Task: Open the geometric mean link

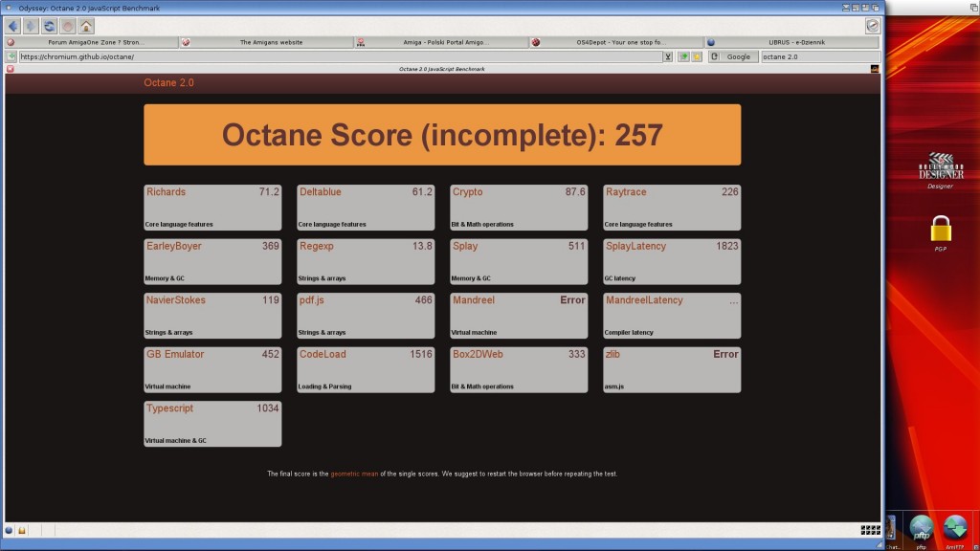Action: 354,474
